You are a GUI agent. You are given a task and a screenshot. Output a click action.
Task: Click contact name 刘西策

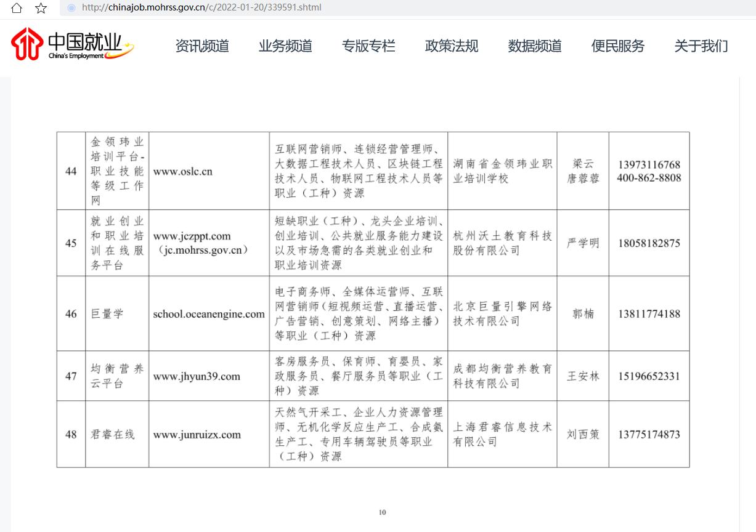583,435
